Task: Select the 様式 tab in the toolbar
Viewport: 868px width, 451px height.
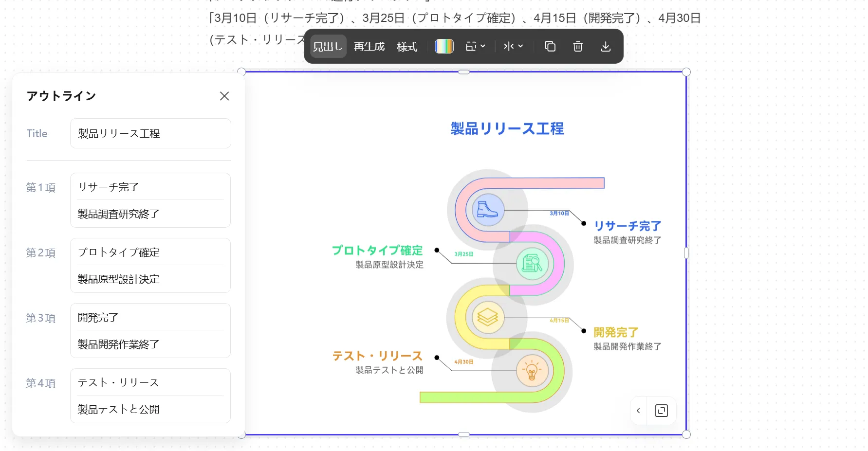Action: point(407,47)
